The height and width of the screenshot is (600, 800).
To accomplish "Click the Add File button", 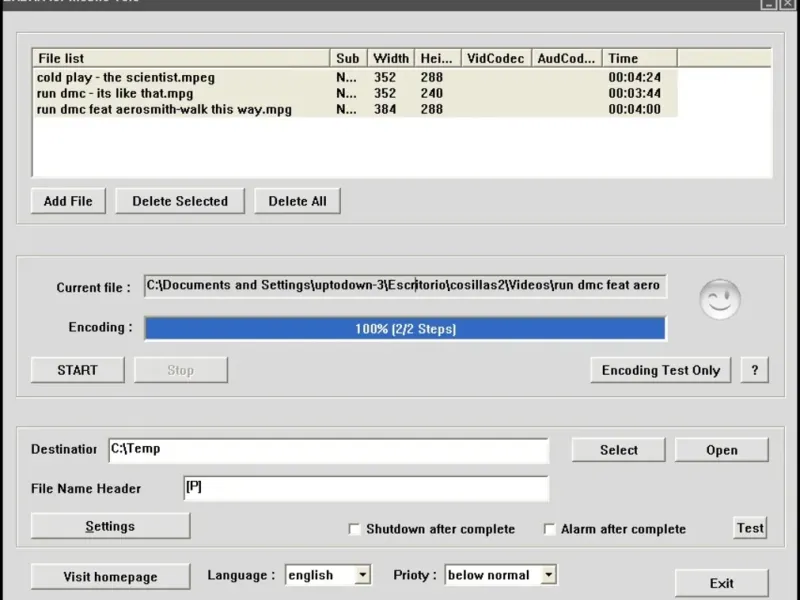I will click(68, 201).
